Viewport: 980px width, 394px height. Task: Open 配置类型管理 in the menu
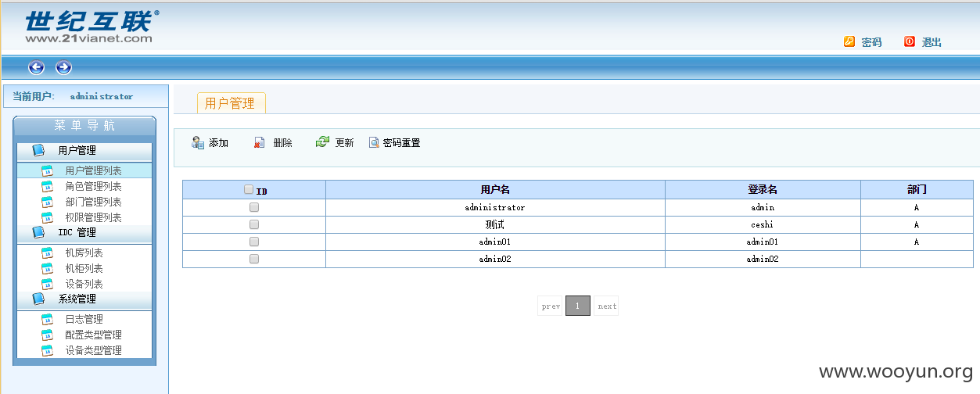pos(93,335)
